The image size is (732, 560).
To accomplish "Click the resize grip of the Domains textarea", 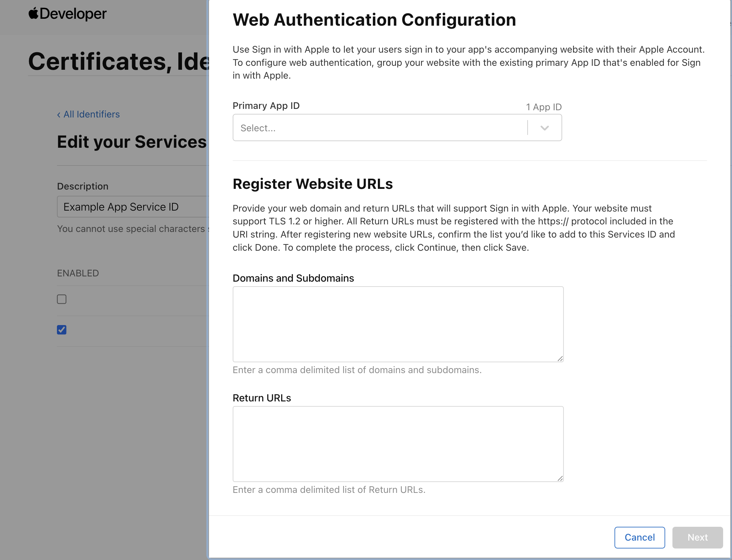I will coord(560,359).
